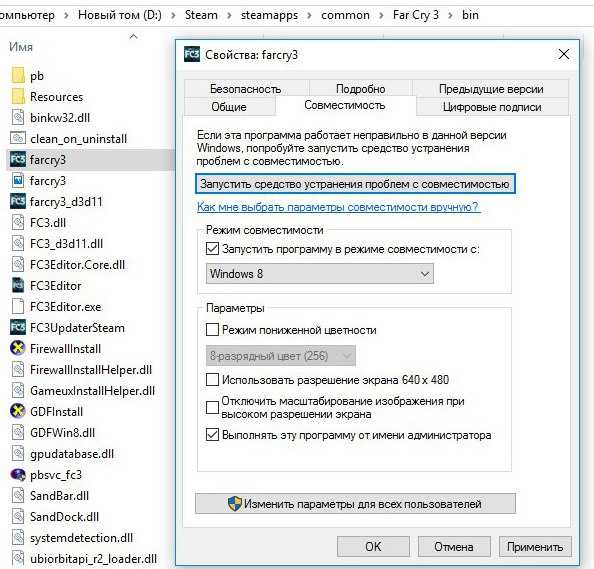Screen dimensions: 594x569
Task: Click the FC3Editor application icon
Action: (18, 285)
